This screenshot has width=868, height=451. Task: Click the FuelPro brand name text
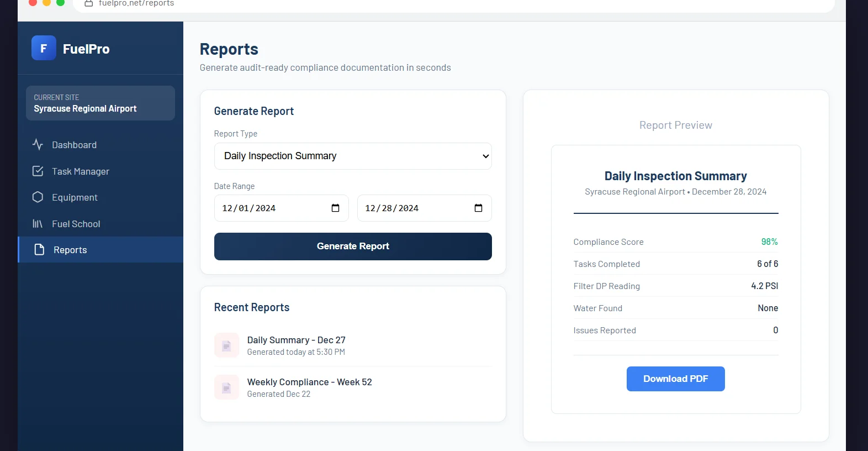(x=86, y=49)
